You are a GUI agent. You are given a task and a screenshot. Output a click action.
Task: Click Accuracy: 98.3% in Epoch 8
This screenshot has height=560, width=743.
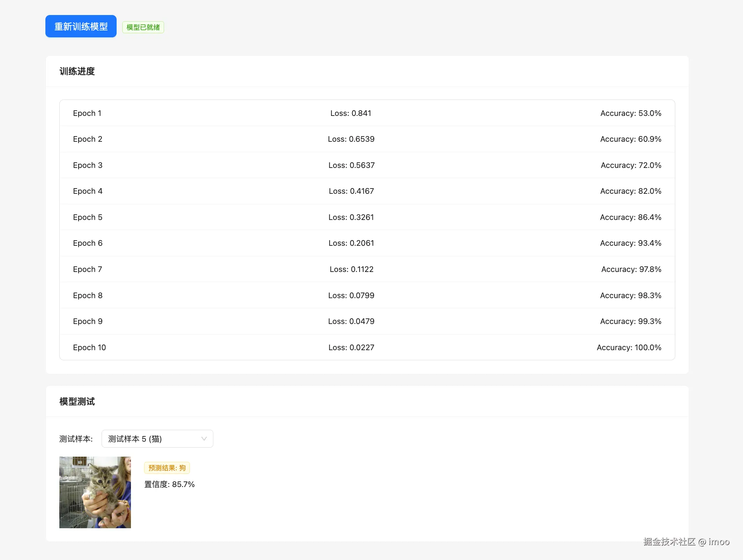point(630,295)
